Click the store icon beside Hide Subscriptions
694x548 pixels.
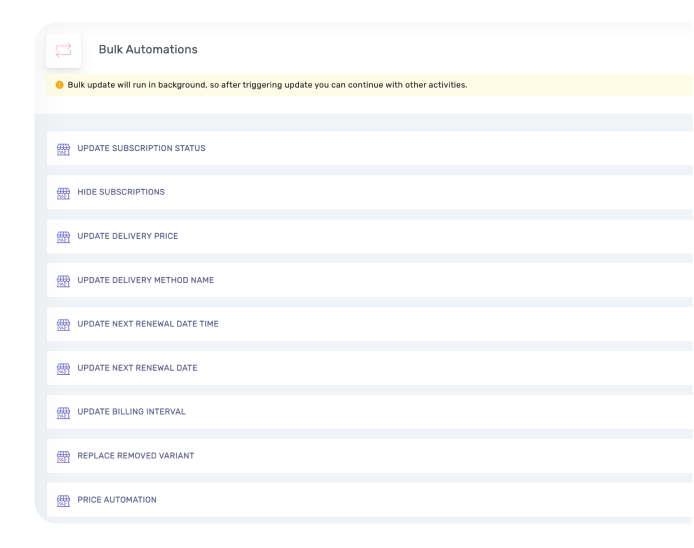[x=64, y=193]
